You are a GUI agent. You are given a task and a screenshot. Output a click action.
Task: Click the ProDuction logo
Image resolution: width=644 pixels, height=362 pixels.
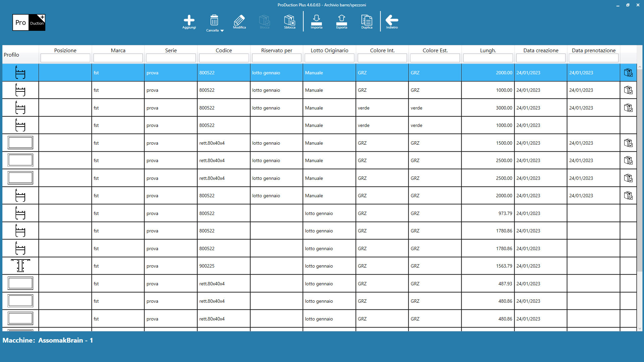(29, 22)
